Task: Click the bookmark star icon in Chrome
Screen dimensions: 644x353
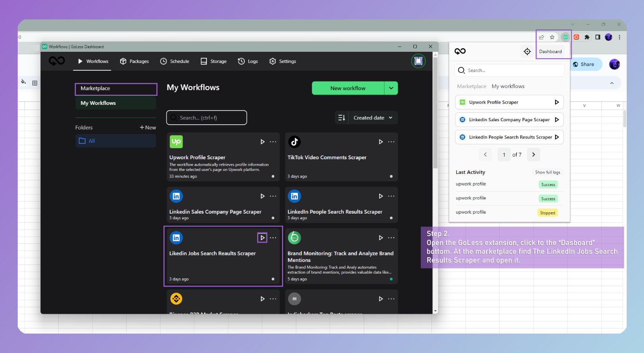Action: pyautogui.click(x=552, y=37)
